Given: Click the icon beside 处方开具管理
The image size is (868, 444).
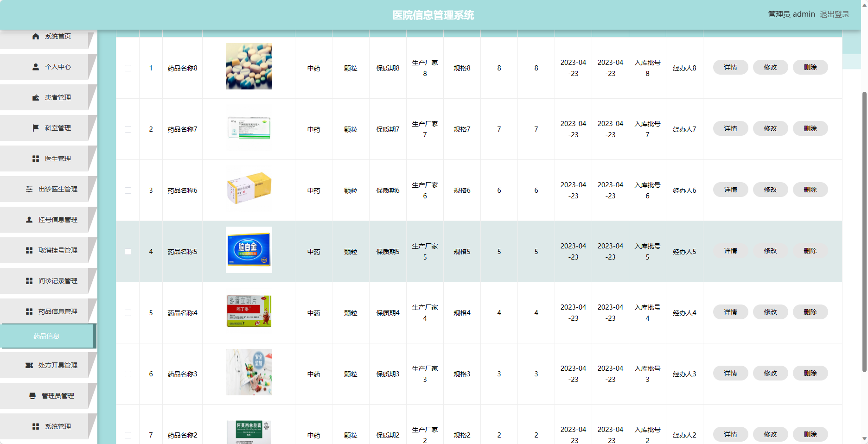Looking at the screenshot, I should tap(29, 365).
